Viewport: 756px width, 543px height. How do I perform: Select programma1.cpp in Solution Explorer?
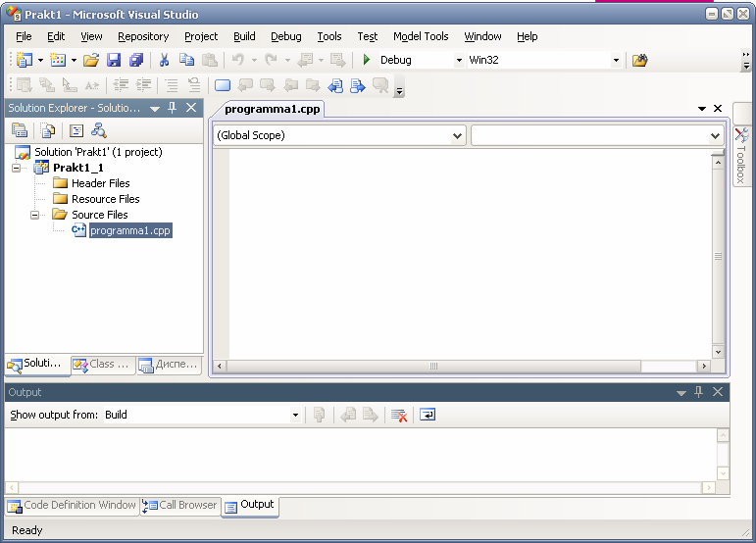130,230
